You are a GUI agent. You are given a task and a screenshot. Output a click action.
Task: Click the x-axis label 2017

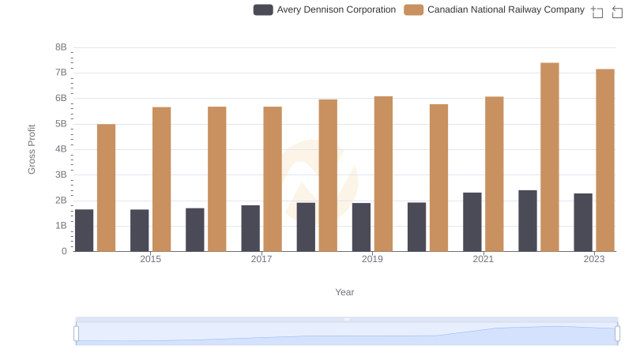click(261, 259)
